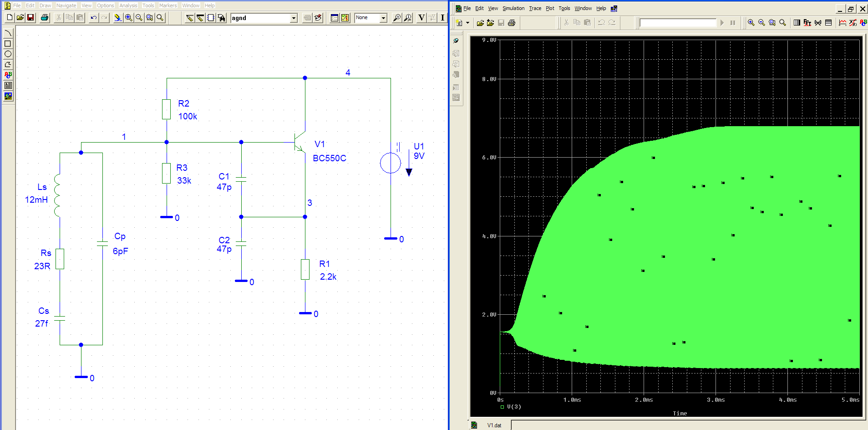The height and width of the screenshot is (430, 868).
Task: Toggle bias current display I
Action: click(x=442, y=18)
